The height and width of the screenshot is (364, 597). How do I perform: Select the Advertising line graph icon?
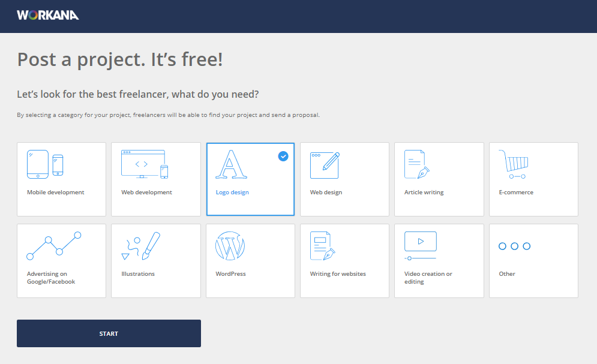(53, 245)
